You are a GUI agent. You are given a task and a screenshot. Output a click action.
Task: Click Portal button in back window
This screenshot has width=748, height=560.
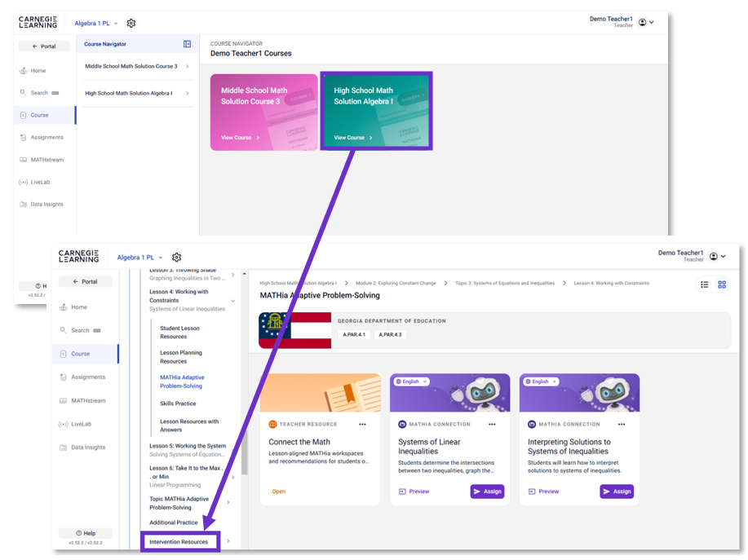[x=44, y=46]
